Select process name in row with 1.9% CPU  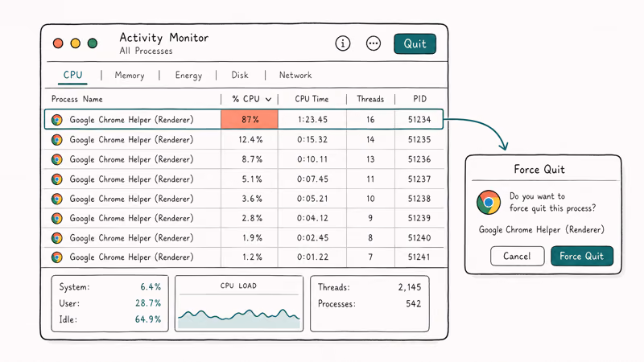[131, 237]
